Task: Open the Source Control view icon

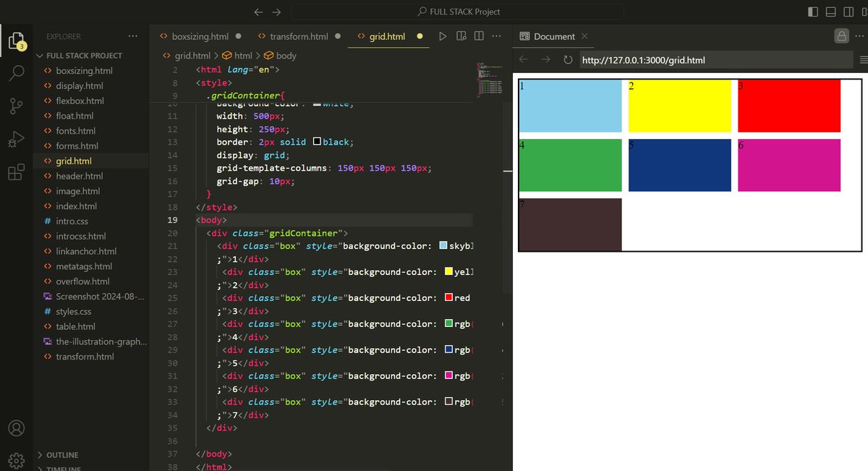Action: click(16, 106)
